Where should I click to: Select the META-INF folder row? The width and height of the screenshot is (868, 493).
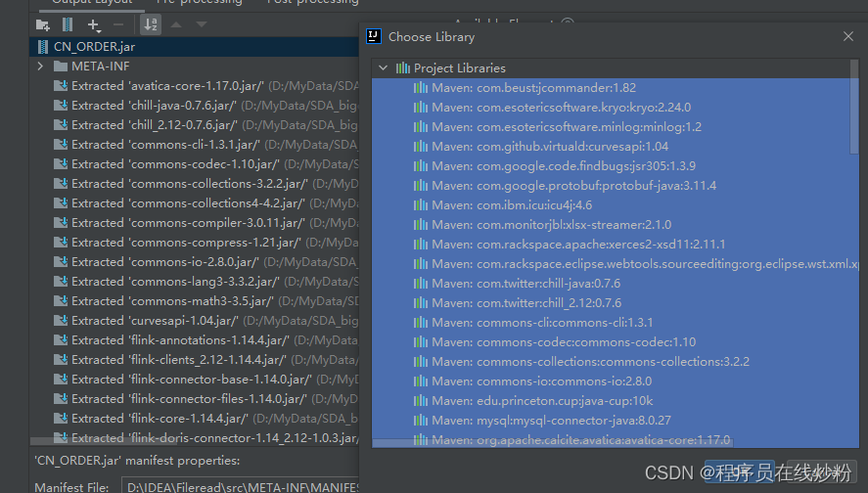195,67
